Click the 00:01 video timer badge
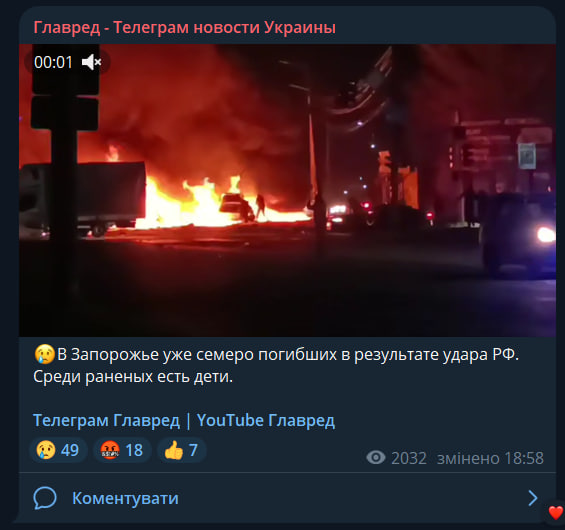 pos(53,62)
